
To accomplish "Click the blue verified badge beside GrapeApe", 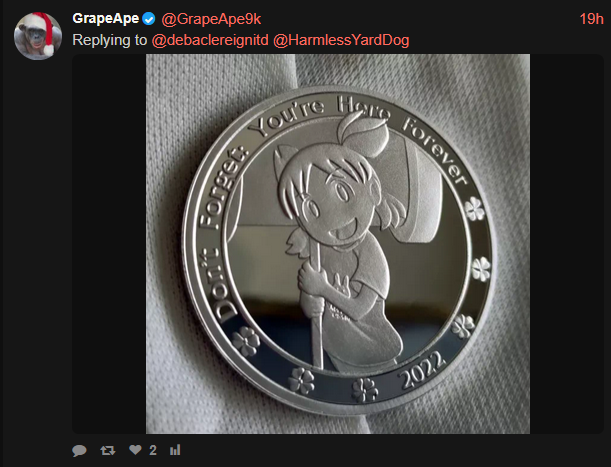I will pyautogui.click(x=148, y=19).
